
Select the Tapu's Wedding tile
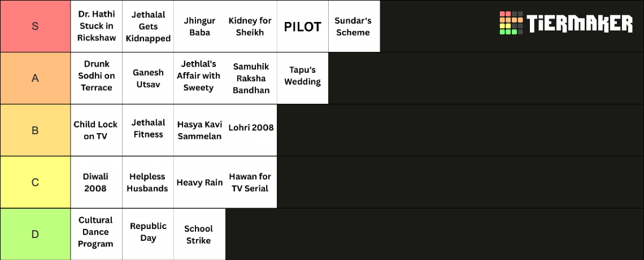click(303, 78)
